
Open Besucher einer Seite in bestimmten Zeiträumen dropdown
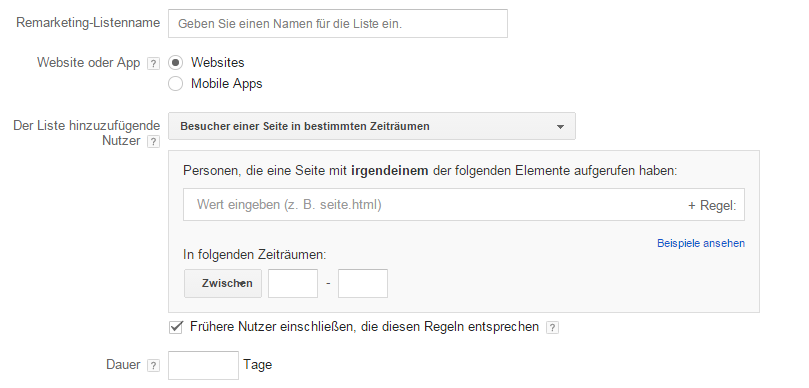point(371,126)
